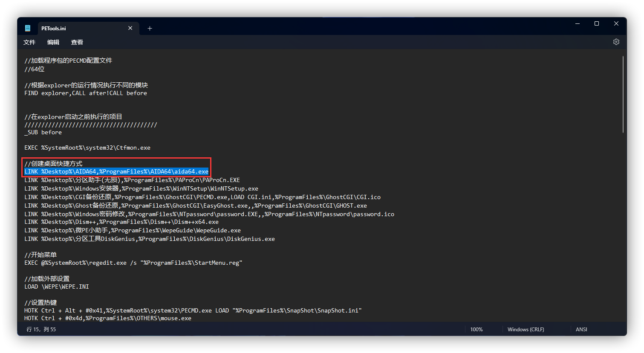This screenshot has width=644, height=353.
Task: Click the EXEC regedit.exe StartMenu.reg line
Action: pos(133,263)
